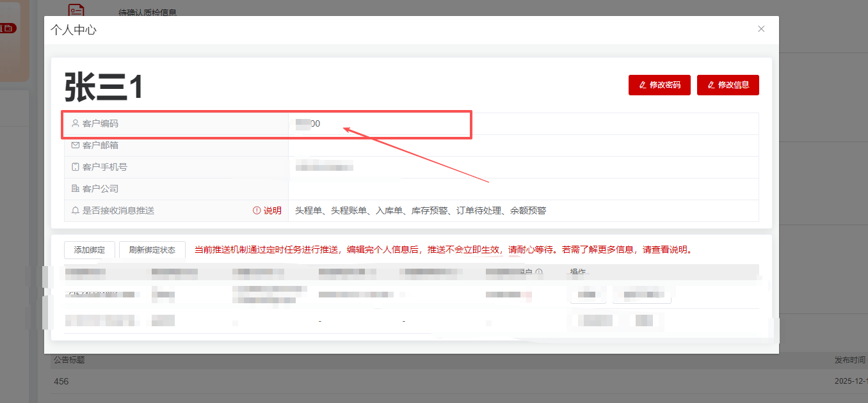
Task: Close the 个人中心 dialog
Action: [761, 29]
